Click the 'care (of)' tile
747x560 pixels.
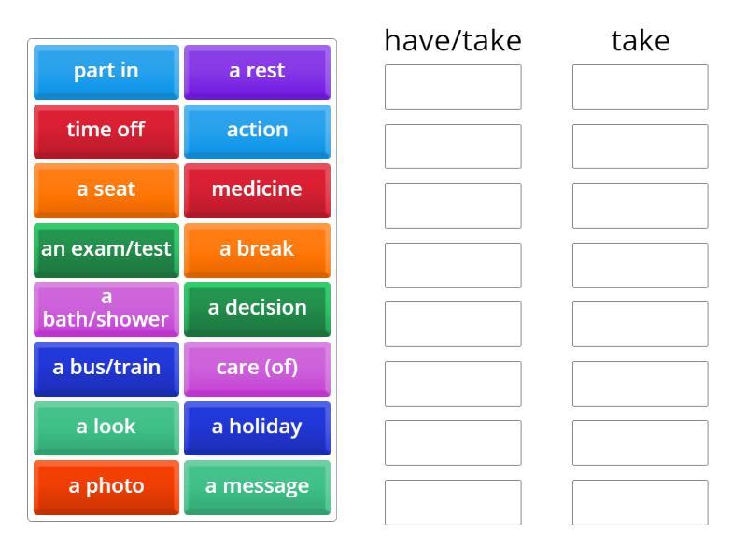258,369
